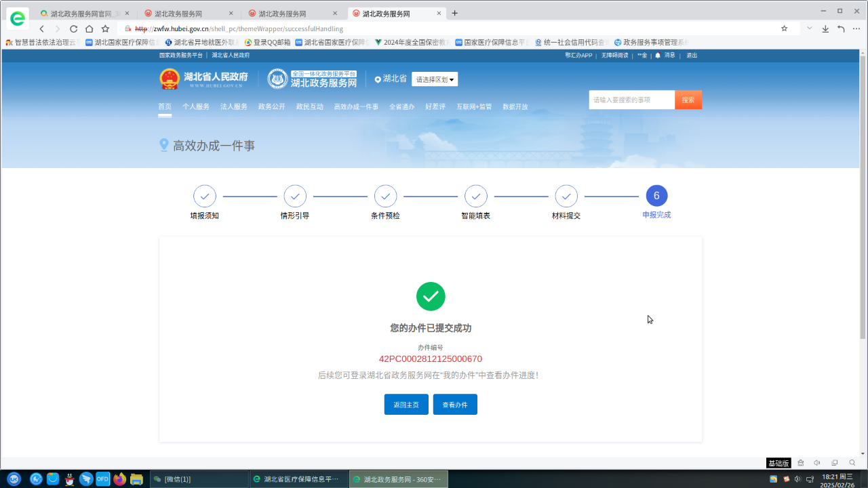Open the 个人服务 navigation menu
This screenshot has height=488, width=868.
[x=196, y=107]
